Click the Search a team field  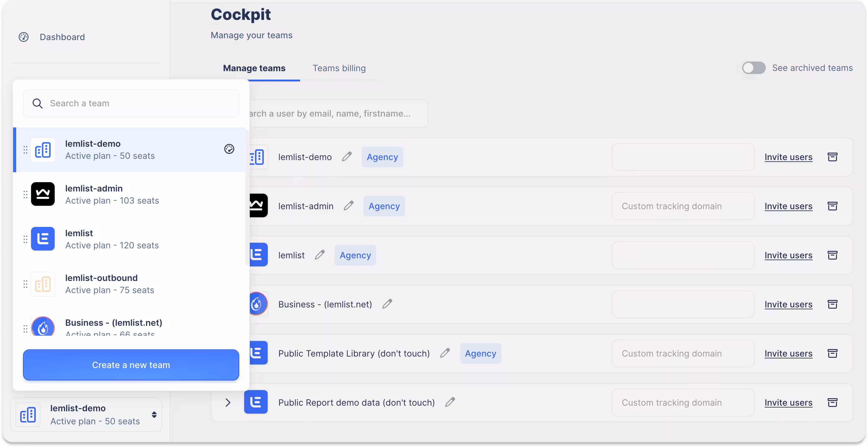[131, 104]
